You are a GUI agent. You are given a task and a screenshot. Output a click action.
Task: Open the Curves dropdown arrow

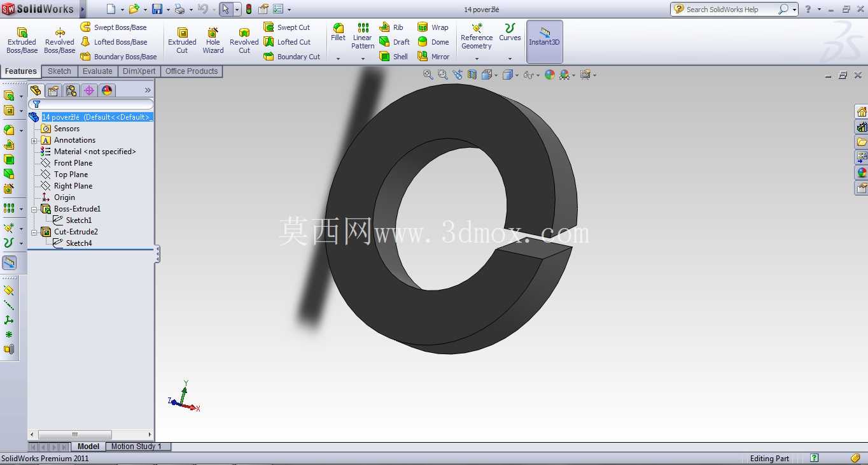coord(510,59)
